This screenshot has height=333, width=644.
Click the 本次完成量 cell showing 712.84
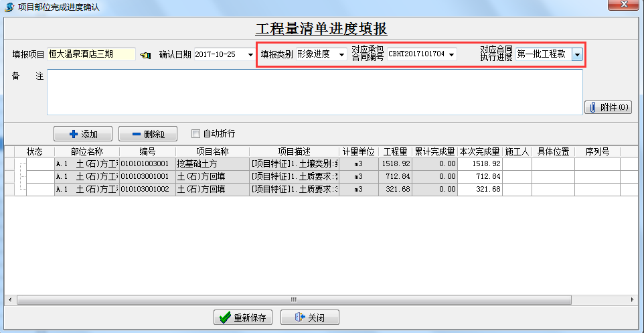[480, 176]
